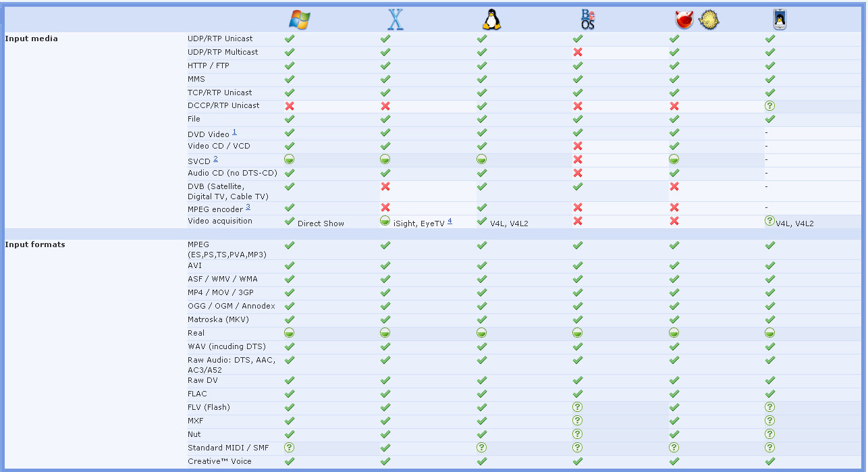Viewport: 868px width, 472px height.
Task: Click the Linux Tux penguin icon
Action: 491,20
